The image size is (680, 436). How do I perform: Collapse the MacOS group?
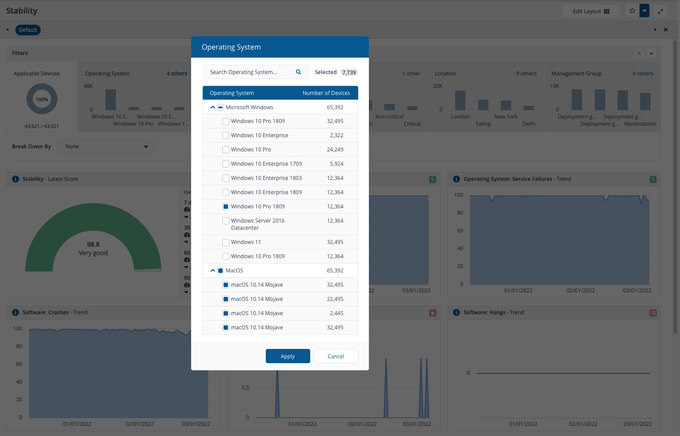click(x=212, y=270)
